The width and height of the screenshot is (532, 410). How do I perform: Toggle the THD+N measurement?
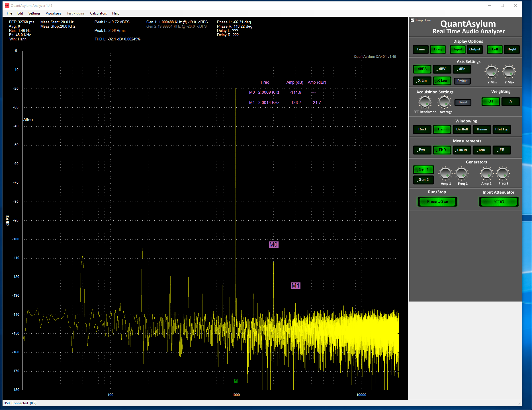click(x=462, y=150)
